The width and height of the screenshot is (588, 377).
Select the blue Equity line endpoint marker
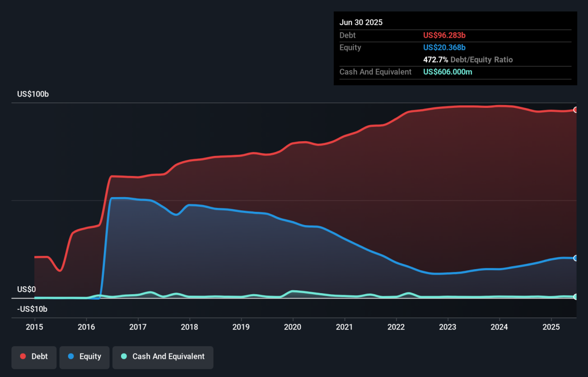[x=576, y=258]
